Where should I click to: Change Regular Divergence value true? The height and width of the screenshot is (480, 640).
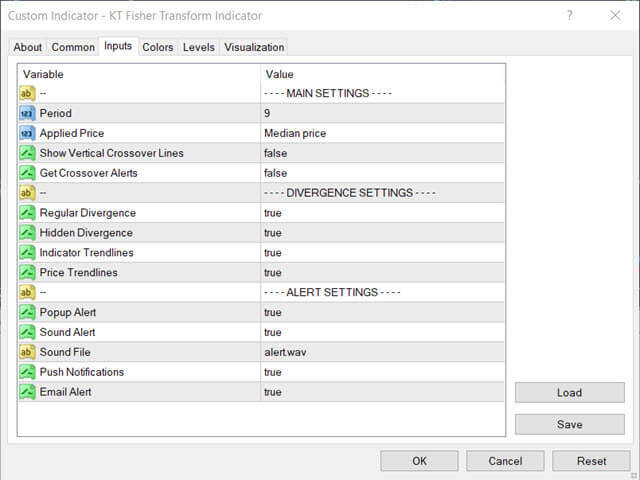[x=273, y=213]
